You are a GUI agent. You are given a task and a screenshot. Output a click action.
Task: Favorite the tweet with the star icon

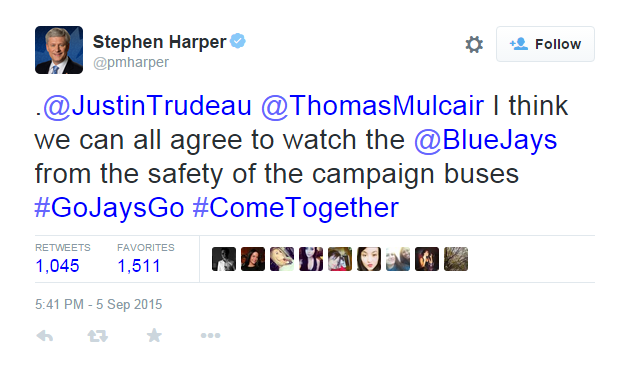tap(154, 335)
